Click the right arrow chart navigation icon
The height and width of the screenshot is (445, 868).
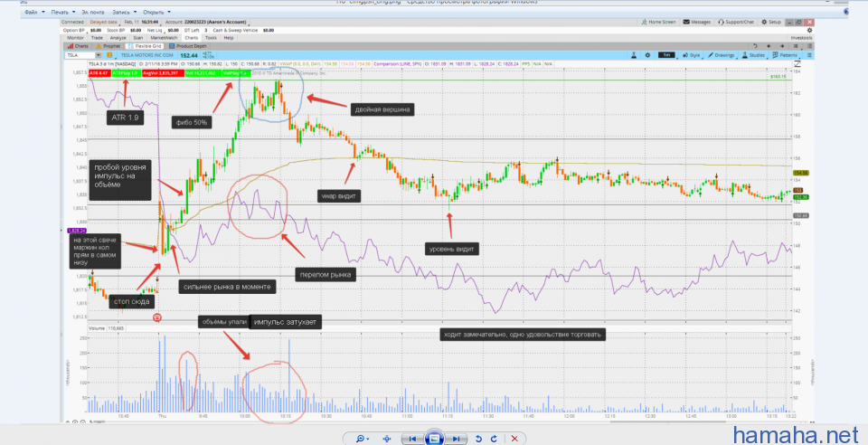point(782,46)
